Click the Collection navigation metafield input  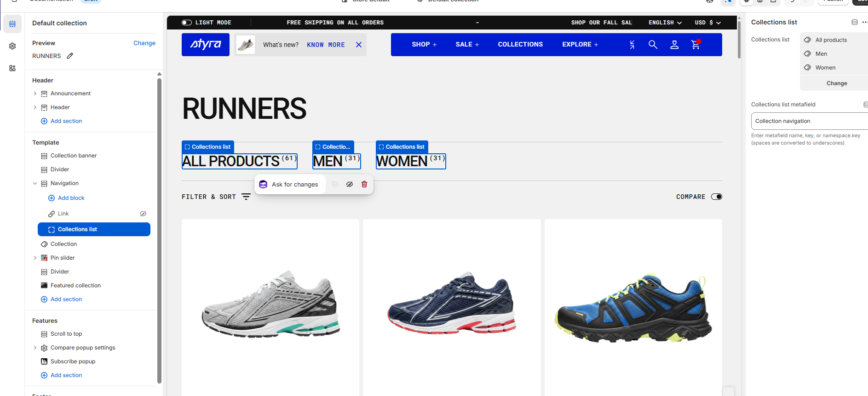tap(810, 121)
